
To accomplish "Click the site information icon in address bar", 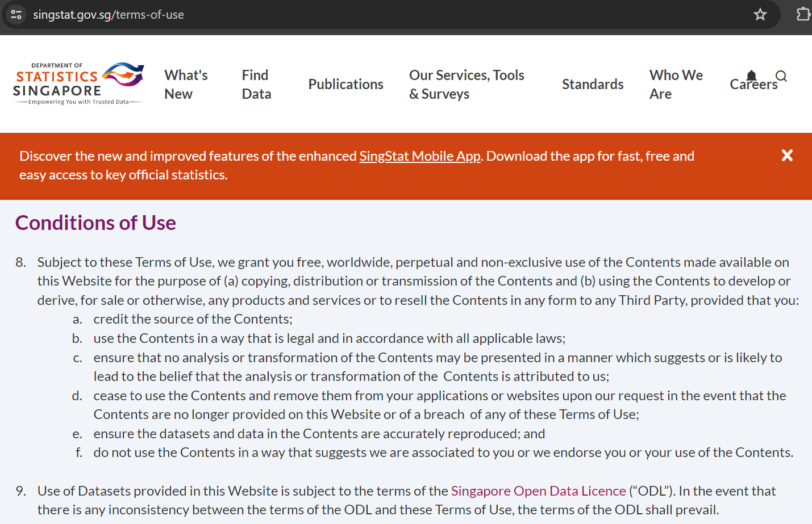I will point(16,15).
